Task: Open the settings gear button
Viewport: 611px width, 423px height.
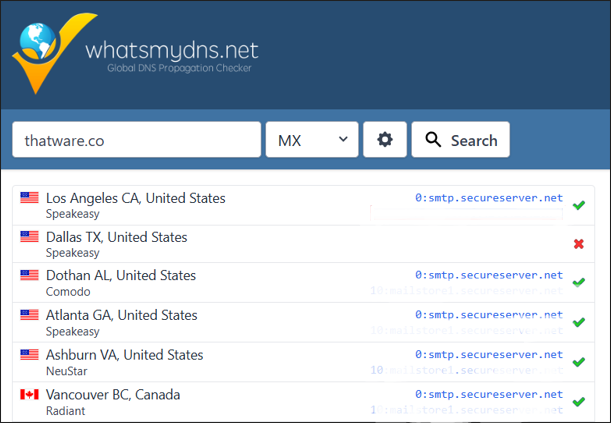Action: pyautogui.click(x=384, y=140)
